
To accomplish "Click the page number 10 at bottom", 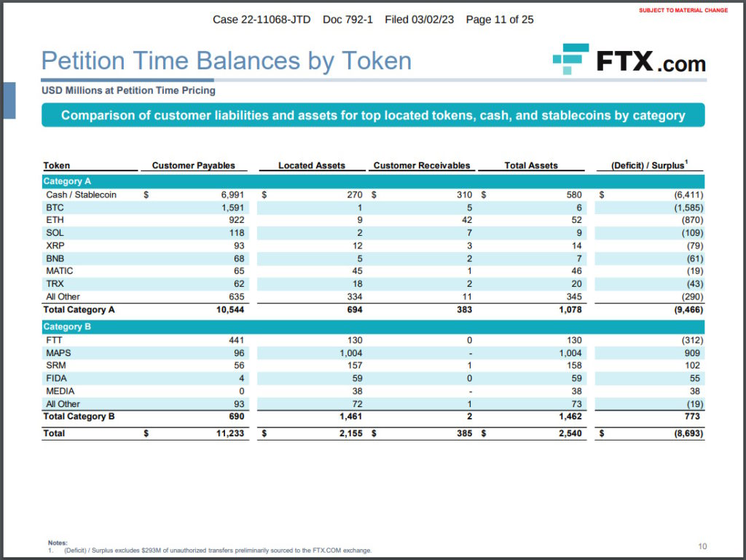I will pos(702,547).
